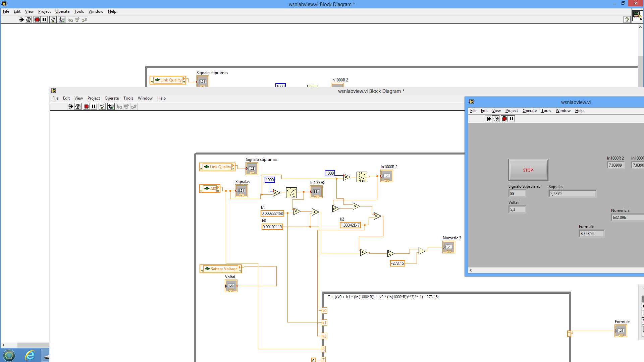Click the -273.15 offset constant node

(x=397, y=263)
